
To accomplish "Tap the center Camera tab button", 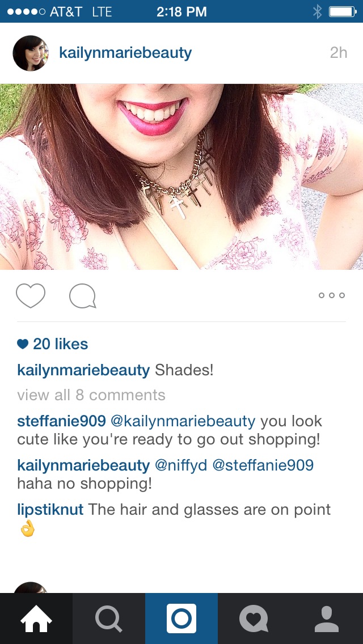I will (181, 618).
